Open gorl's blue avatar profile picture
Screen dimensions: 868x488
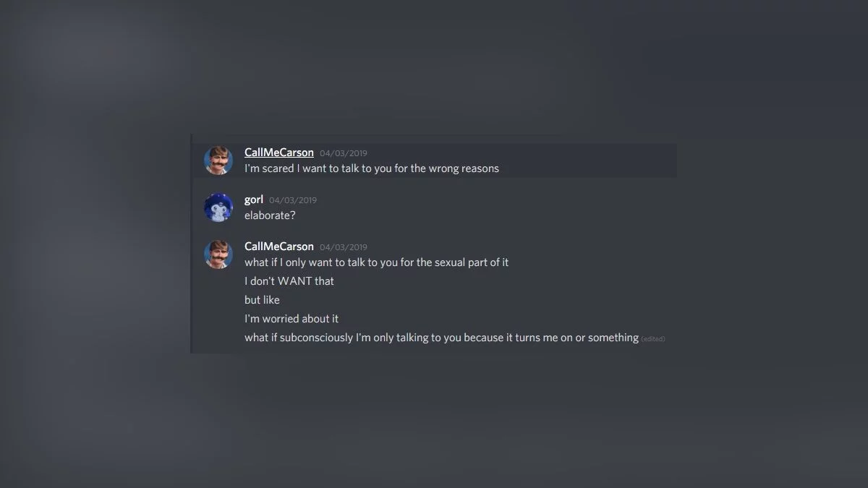tap(218, 207)
